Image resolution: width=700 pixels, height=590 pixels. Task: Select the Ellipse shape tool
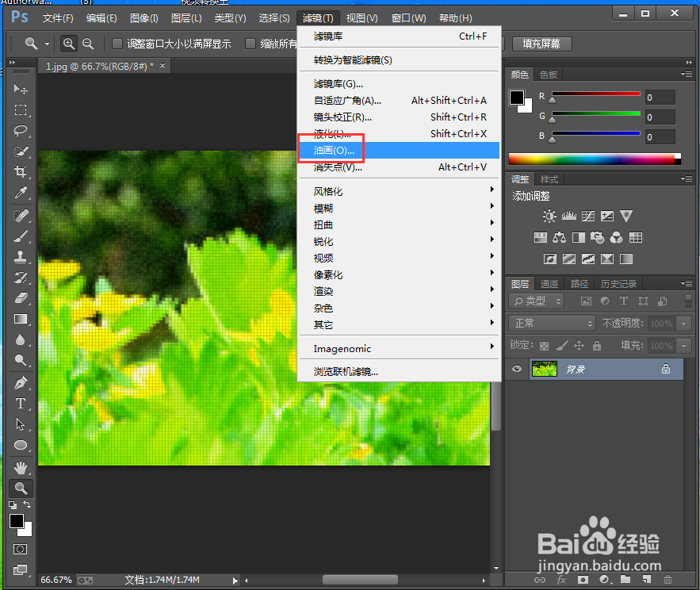tap(20, 445)
